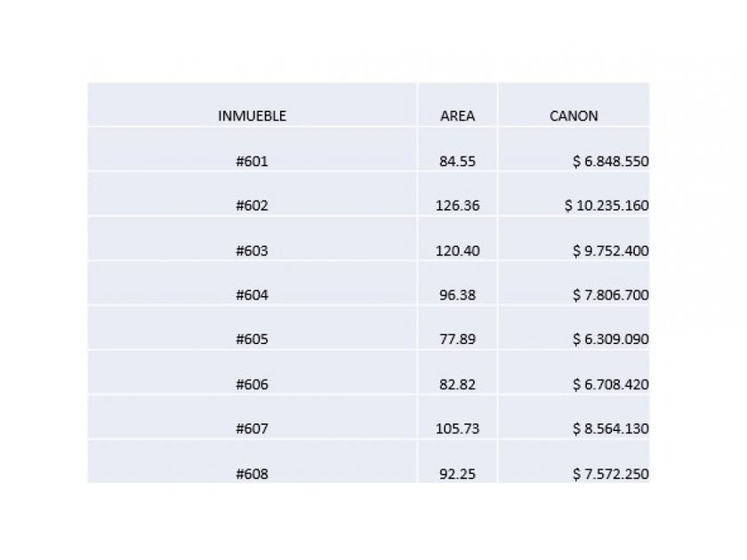The image size is (747, 560).
Task: Click the INMUEBLE column header
Action: pos(252,116)
